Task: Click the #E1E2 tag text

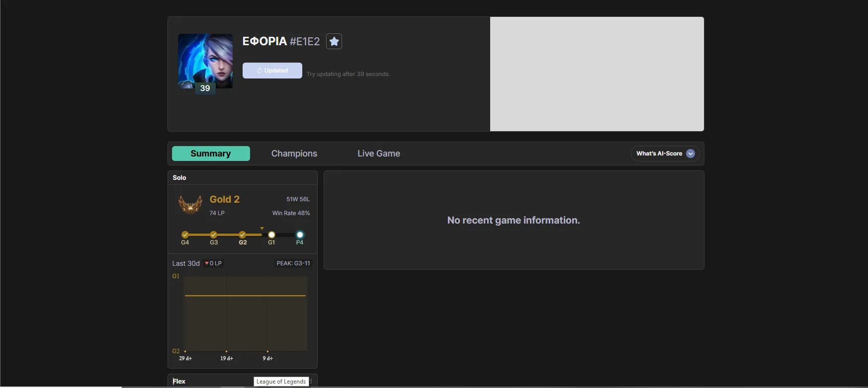Action: tap(305, 42)
